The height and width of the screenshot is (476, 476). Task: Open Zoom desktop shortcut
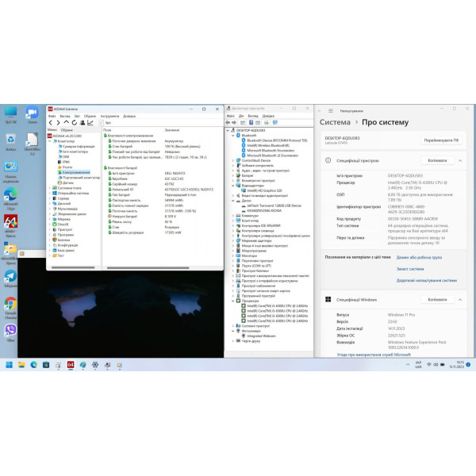click(x=33, y=114)
